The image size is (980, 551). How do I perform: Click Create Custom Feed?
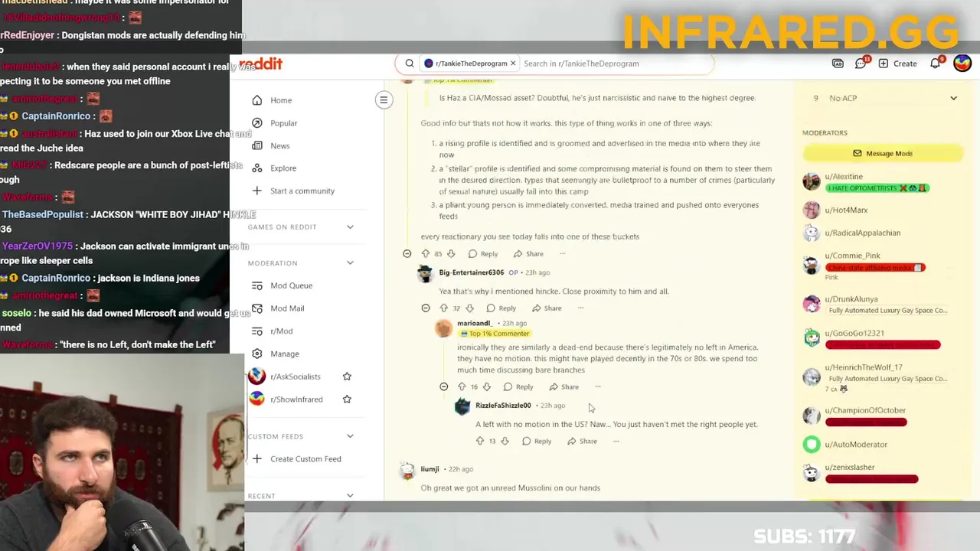tap(305, 459)
